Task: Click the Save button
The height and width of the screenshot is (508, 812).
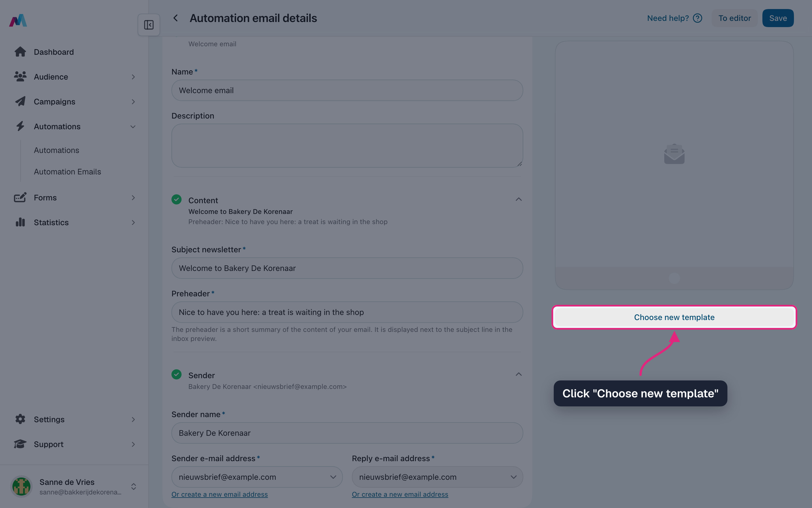Action: [778, 18]
